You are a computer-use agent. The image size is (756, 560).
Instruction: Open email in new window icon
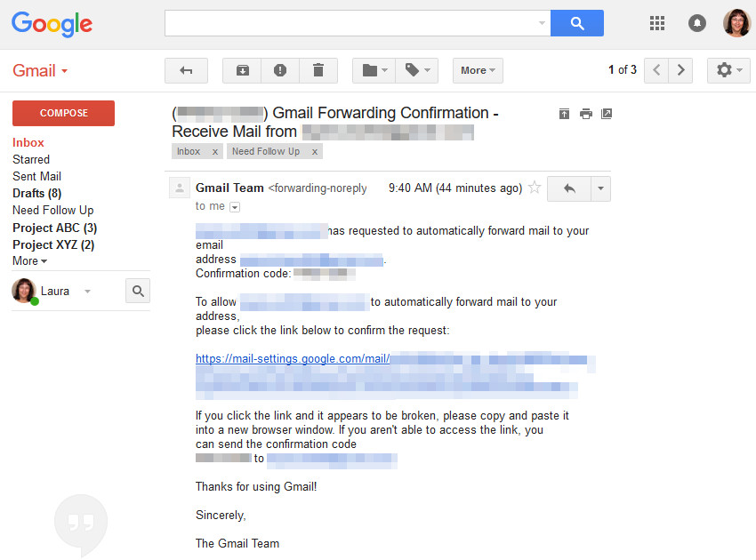(607, 114)
